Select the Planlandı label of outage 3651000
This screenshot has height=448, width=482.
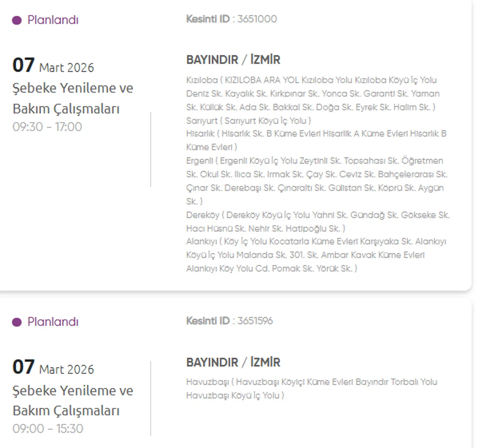coord(53,20)
